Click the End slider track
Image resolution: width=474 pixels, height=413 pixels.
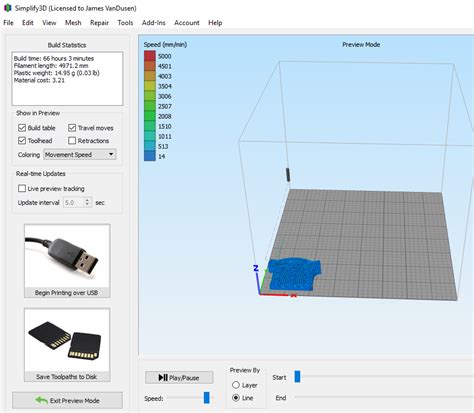click(x=383, y=397)
